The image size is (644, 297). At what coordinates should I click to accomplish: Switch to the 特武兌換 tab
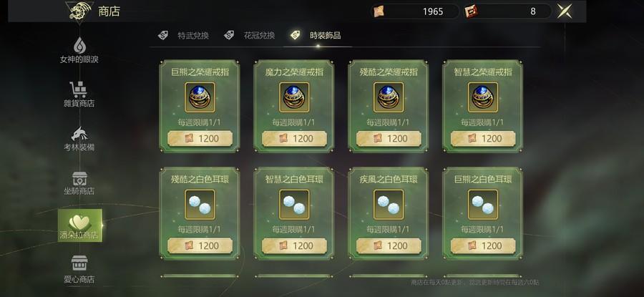click(x=184, y=35)
